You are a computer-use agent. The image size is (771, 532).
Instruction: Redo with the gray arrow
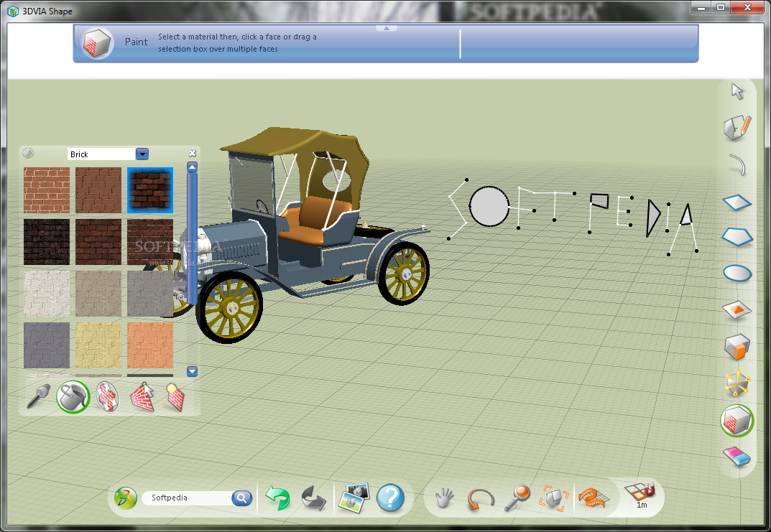coord(313,498)
